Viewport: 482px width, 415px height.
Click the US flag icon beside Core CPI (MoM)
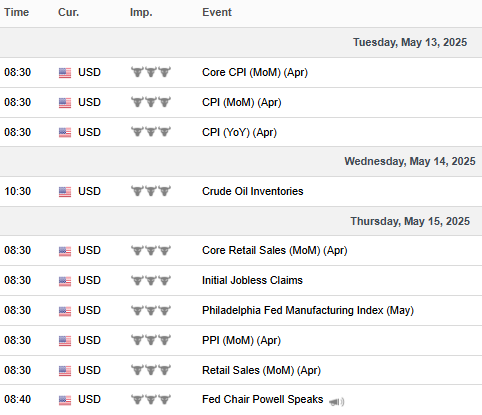click(x=65, y=73)
